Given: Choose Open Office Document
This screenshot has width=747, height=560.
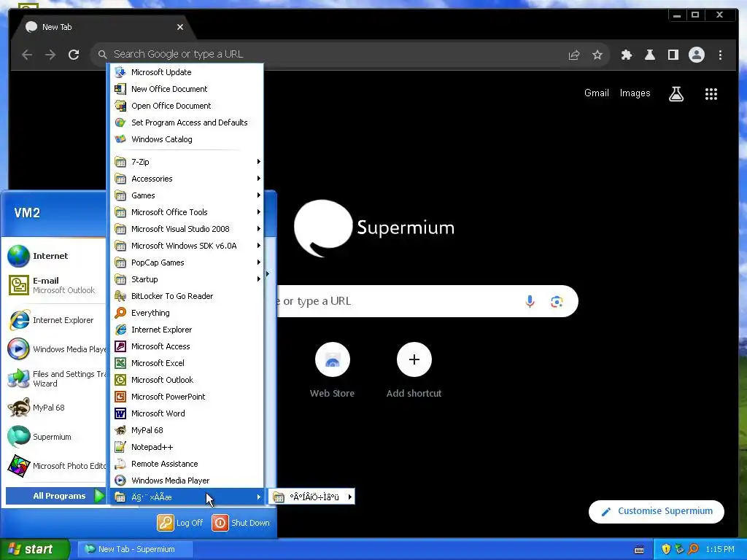Looking at the screenshot, I should 187,106.
